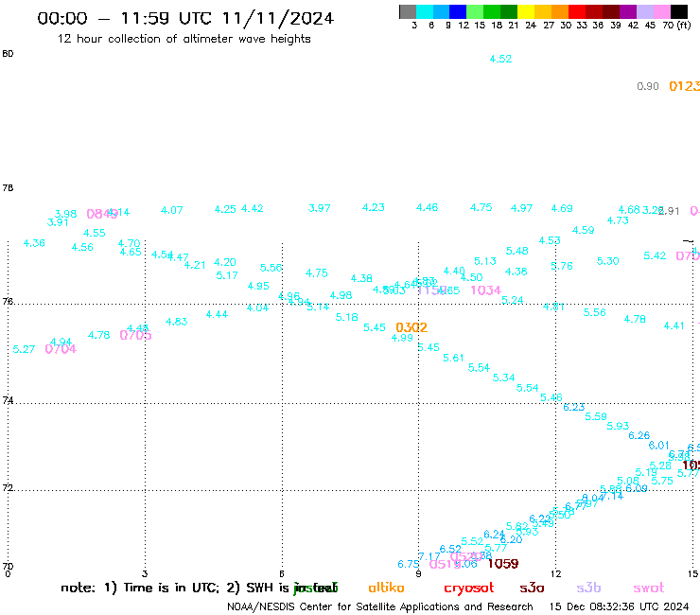This screenshot has width=700, height=615.
Task: Click the 5.93 wave height value
Action: coord(618,426)
